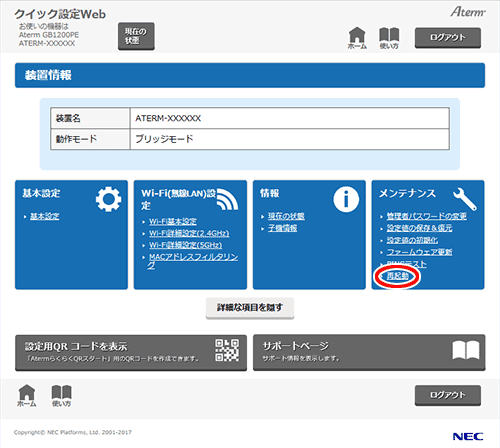Click the 装置情報 section header
500x448 pixels.
[x=250, y=75]
